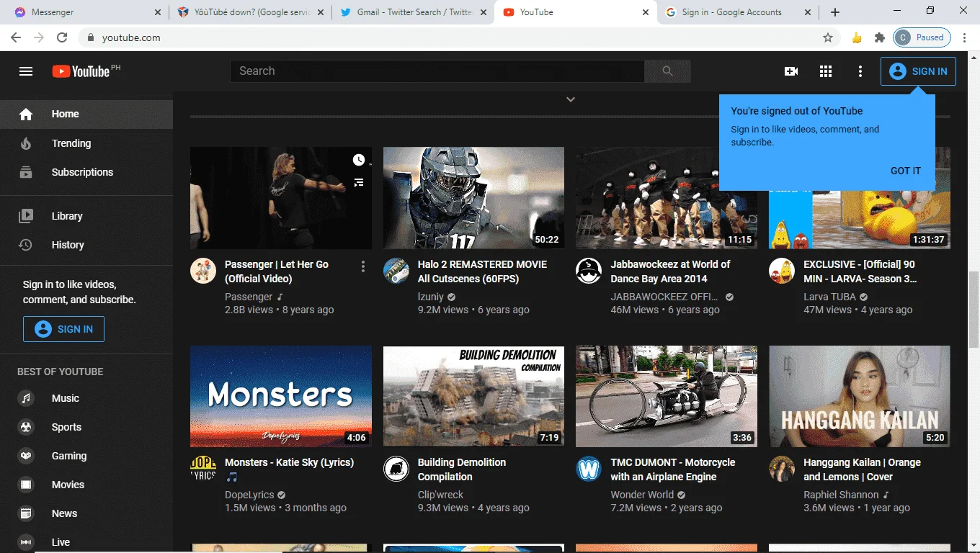Open TMC Dumont Motorcycle video title
Image resolution: width=980 pixels, height=553 pixels.
673,469
